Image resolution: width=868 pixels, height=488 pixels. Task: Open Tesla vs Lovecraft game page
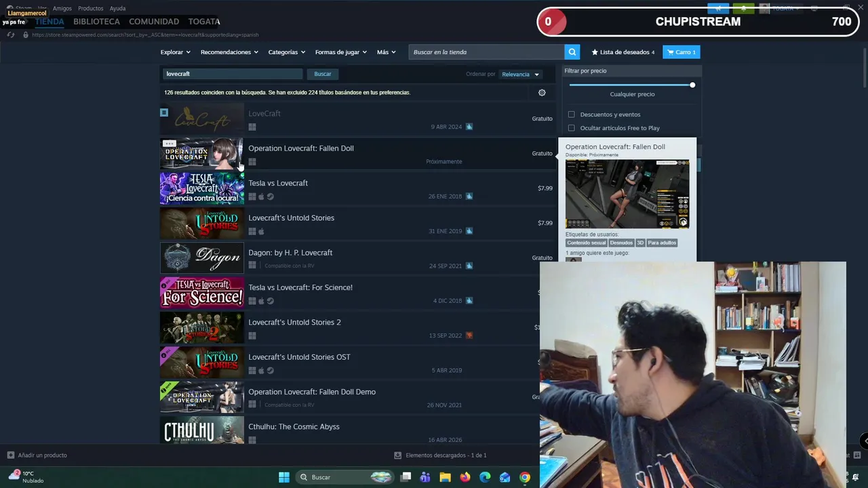point(278,183)
